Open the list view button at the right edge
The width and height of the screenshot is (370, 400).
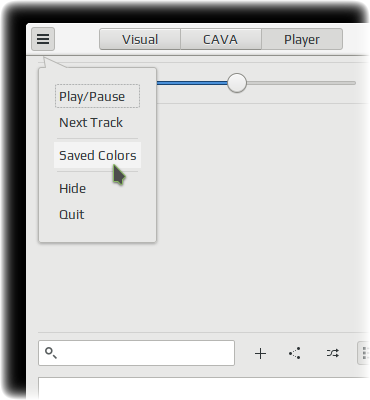point(364,353)
